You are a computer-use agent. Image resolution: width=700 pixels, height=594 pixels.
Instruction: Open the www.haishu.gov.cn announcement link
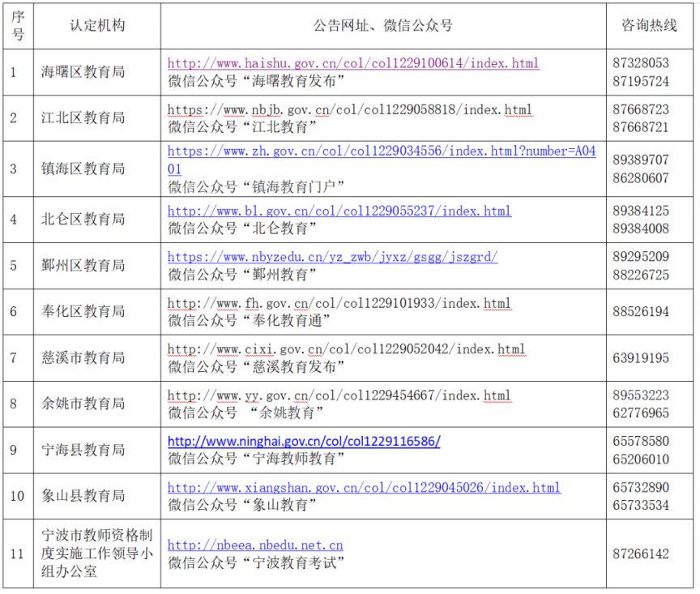353,63
